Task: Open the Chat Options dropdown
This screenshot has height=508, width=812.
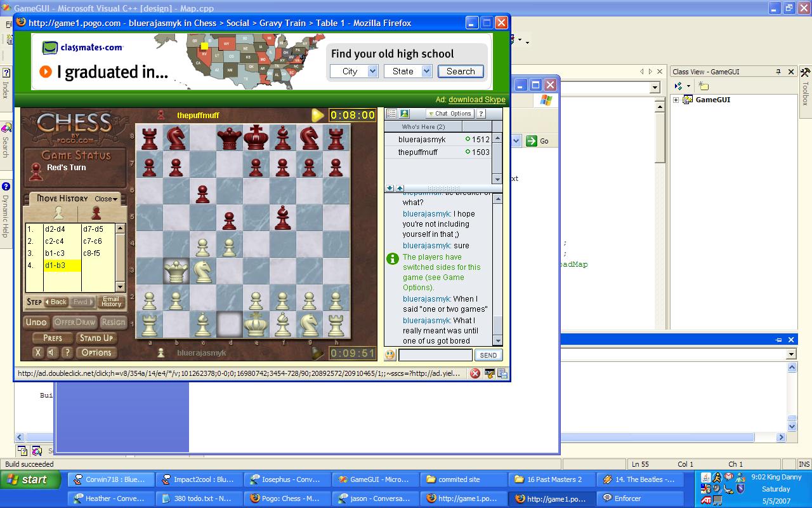Action: coord(449,114)
